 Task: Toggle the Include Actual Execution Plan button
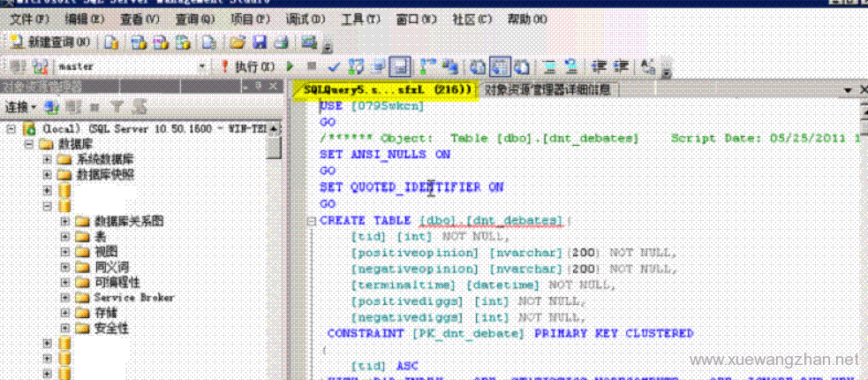point(427,66)
